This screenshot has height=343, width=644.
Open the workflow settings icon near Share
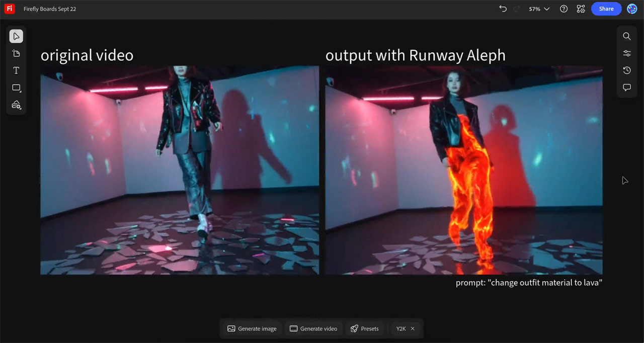pos(581,9)
